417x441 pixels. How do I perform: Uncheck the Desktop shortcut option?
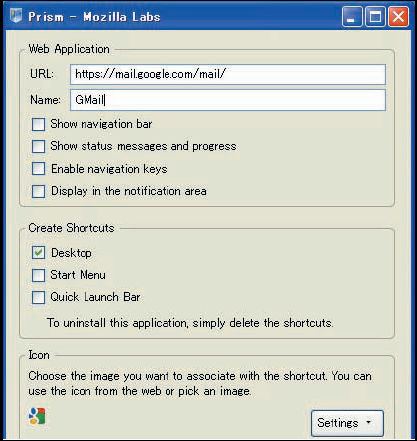click(38, 253)
